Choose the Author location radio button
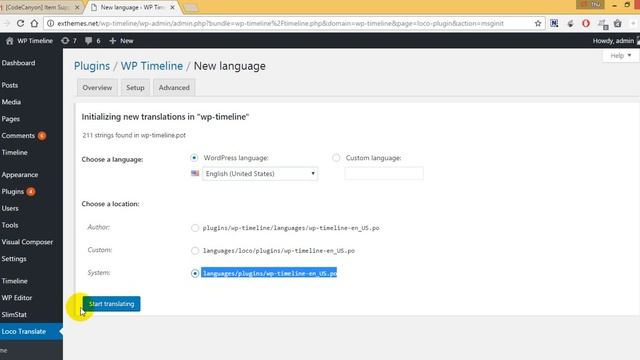This screenshot has height=360, width=640. point(195,228)
